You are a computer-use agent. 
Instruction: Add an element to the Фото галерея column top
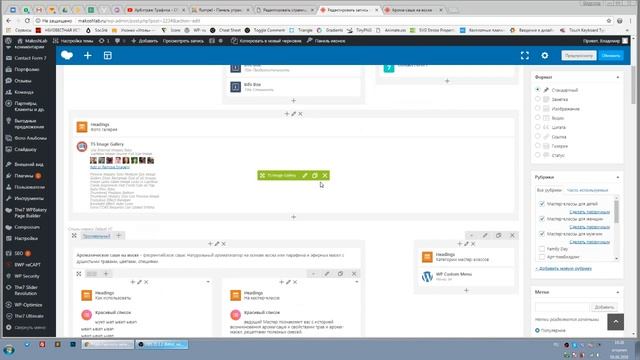[x=287, y=114]
